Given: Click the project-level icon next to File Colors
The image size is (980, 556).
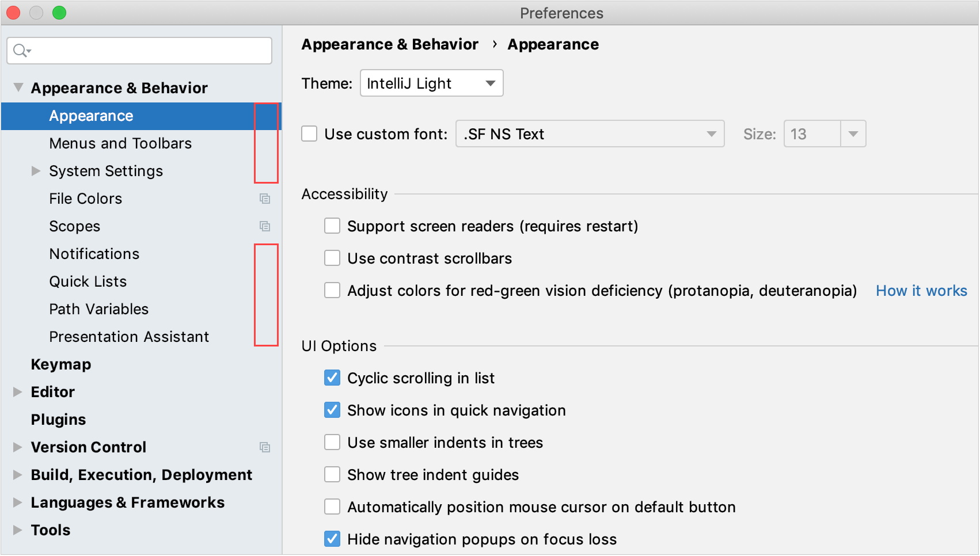Looking at the screenshot, I should click(265, 199).
